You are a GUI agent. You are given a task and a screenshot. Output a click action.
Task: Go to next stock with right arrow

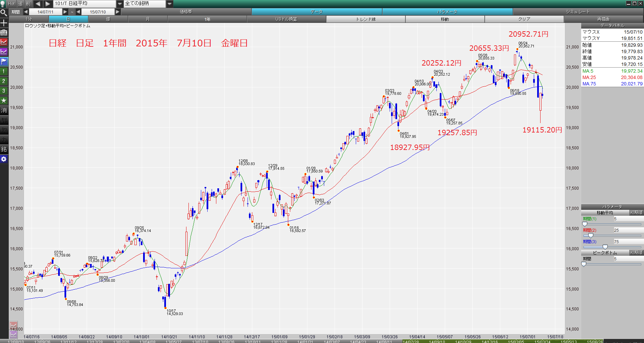click(48, 4)
